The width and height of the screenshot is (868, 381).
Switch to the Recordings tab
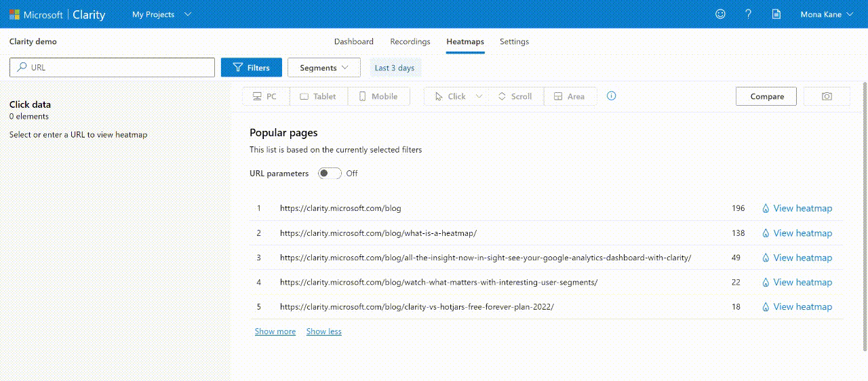point(410,41)
